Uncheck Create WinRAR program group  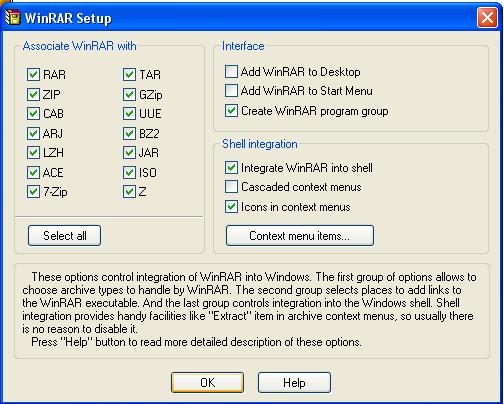tap(231, 111)
